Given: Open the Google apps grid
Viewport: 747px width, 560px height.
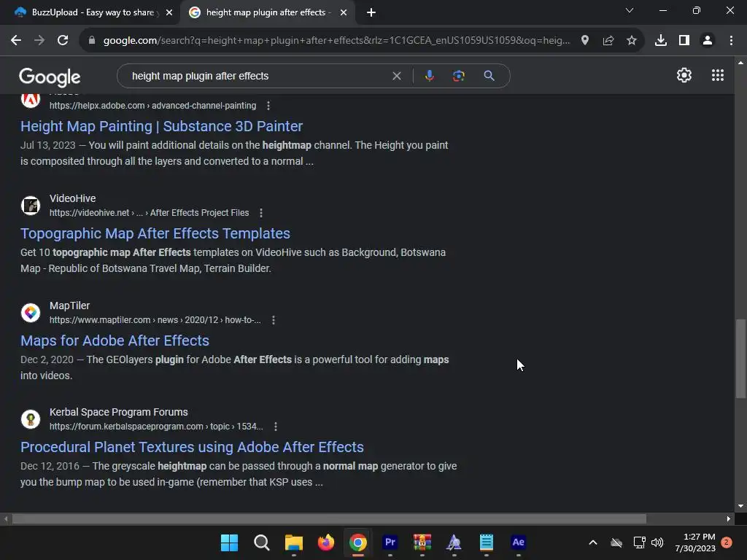Looking at the screenshot, I should coord(718,75).
